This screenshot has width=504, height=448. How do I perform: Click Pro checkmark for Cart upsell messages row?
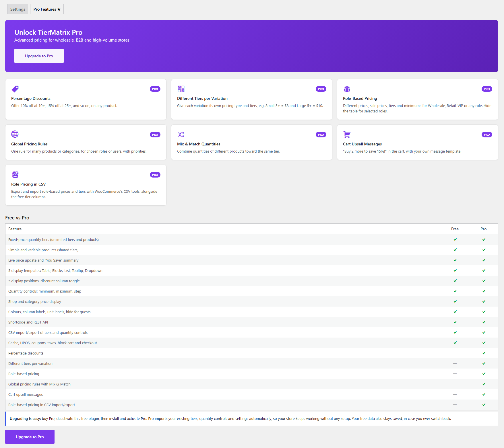[x=484, y=394]
